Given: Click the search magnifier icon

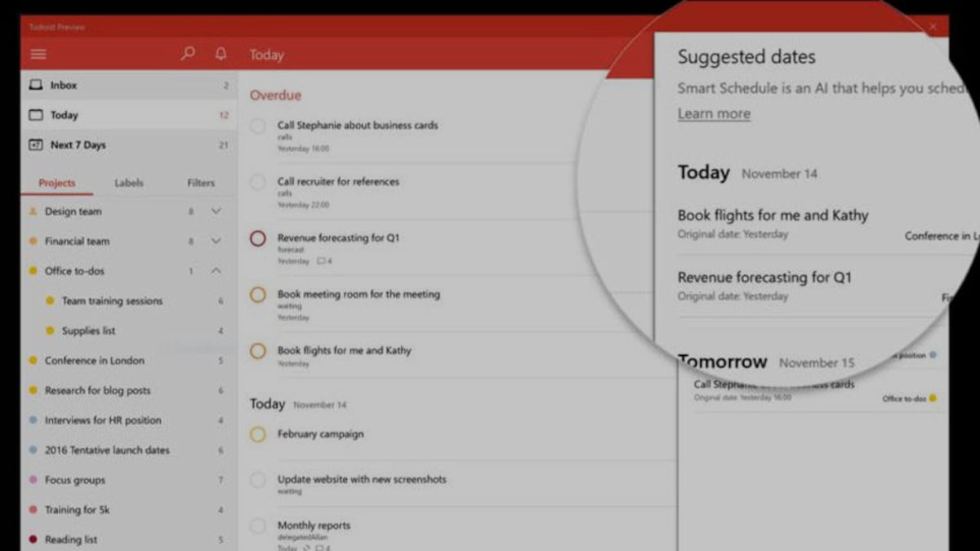Looking at the screenshot, I should [x=188, y=54].
